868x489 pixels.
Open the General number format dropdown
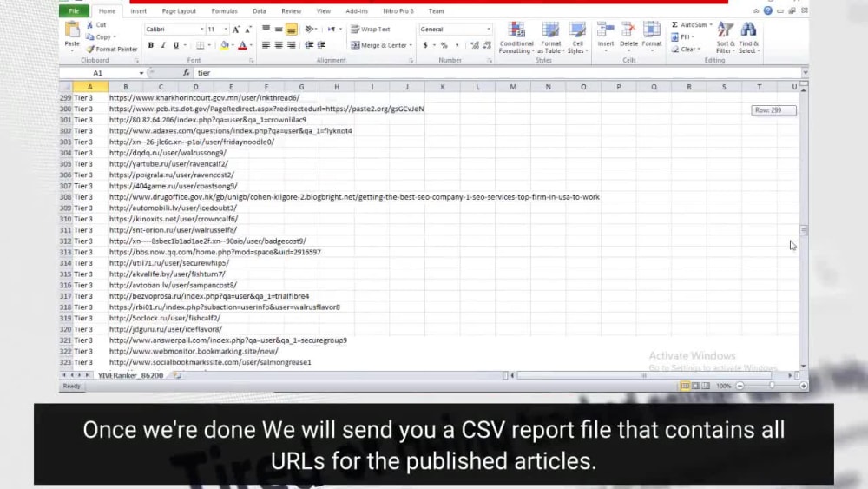(488, 30)
